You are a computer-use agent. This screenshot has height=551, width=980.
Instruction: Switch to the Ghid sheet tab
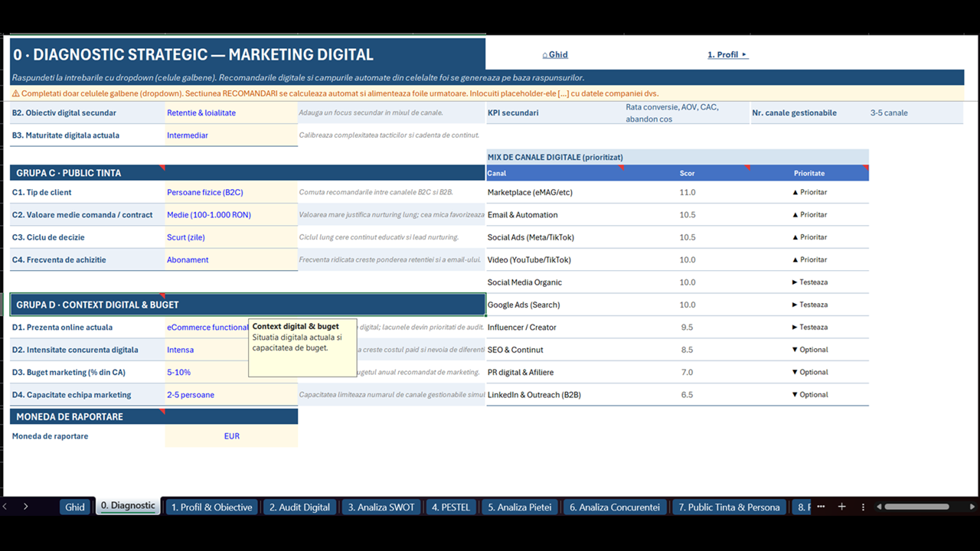click(x=75, y=507)
